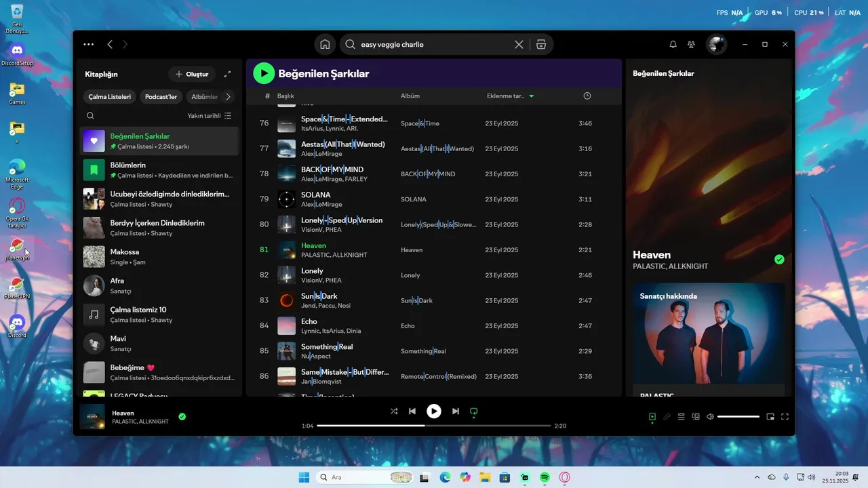Select the Podcast'ler filter chip
868x488 pixels.
click(161, 97)
